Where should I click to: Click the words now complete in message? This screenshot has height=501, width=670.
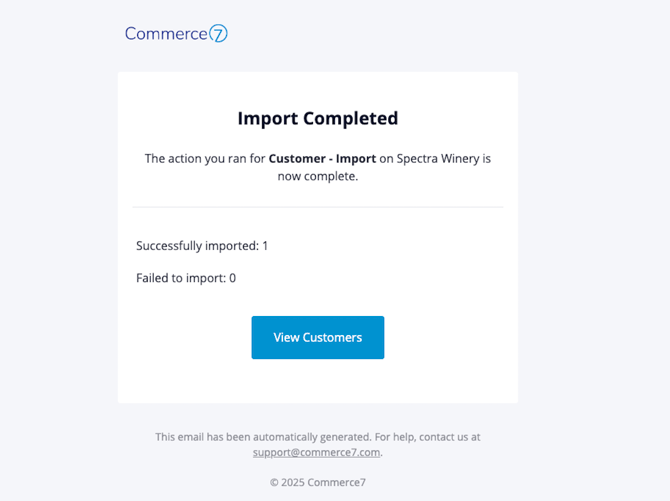click(x=317, y=177)
